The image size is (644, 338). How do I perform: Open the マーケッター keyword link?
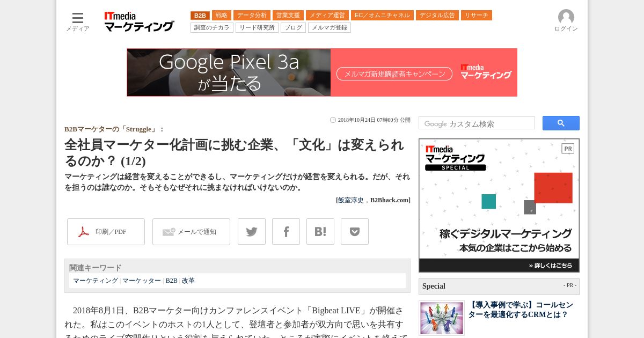pyautogui.click(x=142, y=281)
